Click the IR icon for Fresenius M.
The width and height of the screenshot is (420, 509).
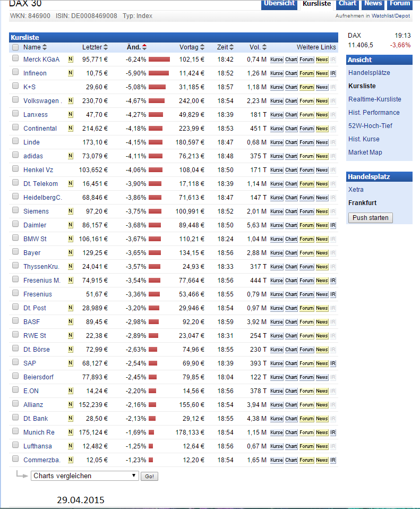(333, 281)
